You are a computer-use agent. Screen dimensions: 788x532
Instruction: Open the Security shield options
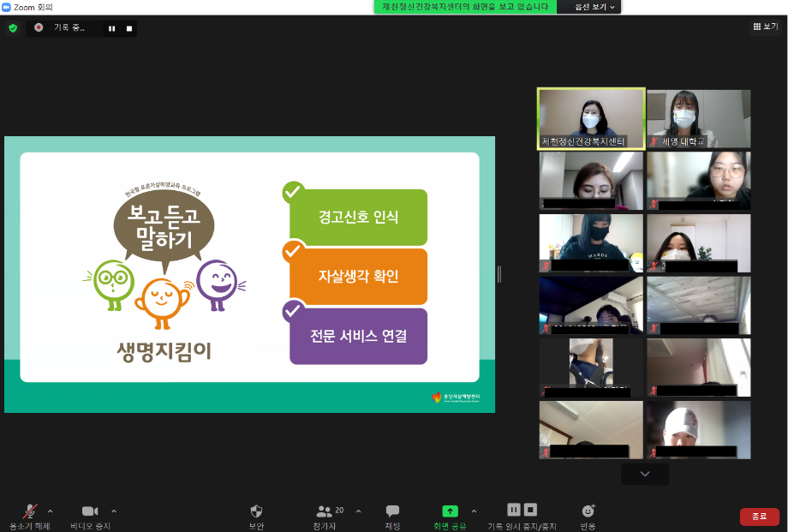click(256, 511)
